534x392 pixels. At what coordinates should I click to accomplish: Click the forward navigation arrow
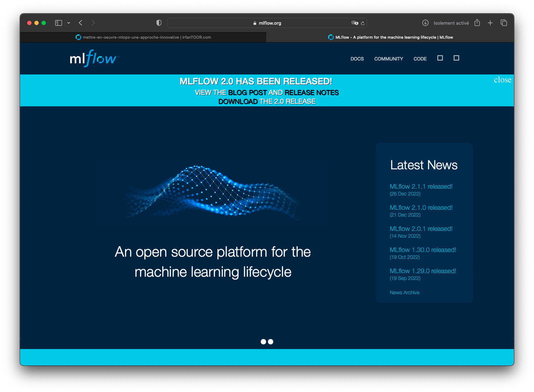[x=93, y=23]
